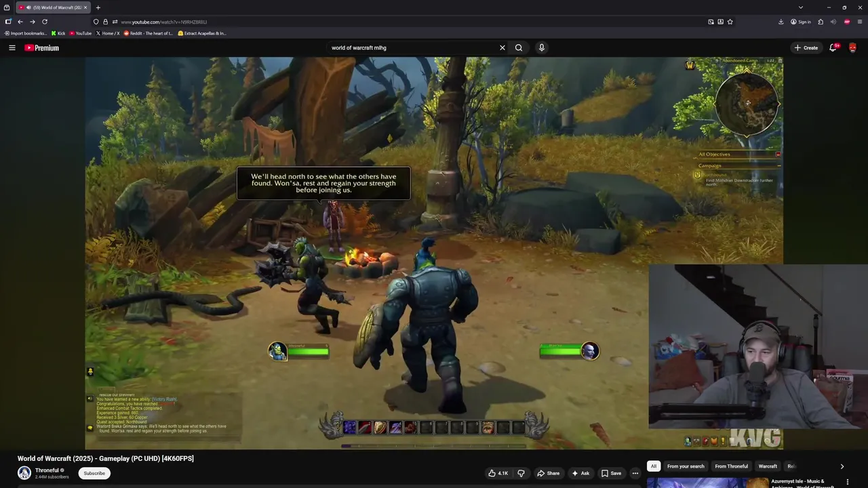
Task: List all tabs dropdown arrow
Action: [x=800, y=7]
